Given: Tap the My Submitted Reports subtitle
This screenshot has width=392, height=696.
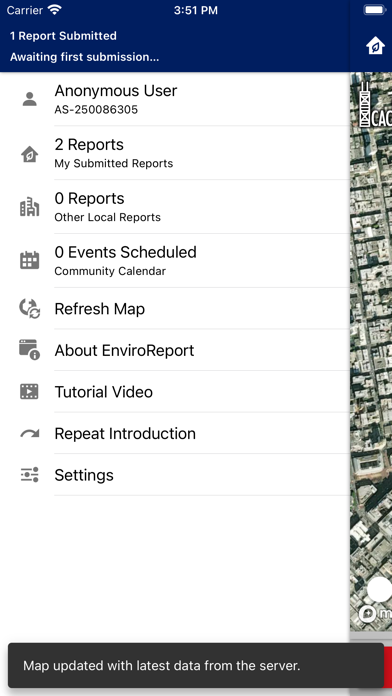Looking at the screenshot, I should tap(114, 164).
